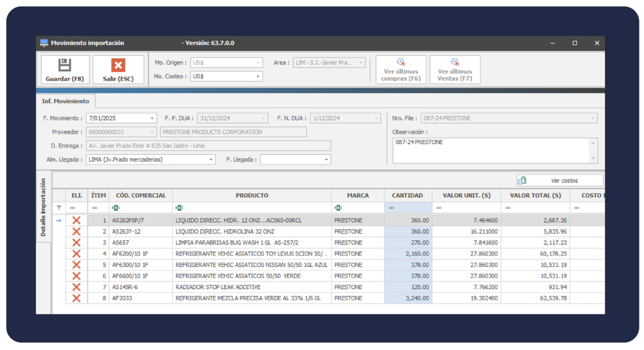Delete row 1 with its red X
Screen dimensions: 644x350
point(76,220)
